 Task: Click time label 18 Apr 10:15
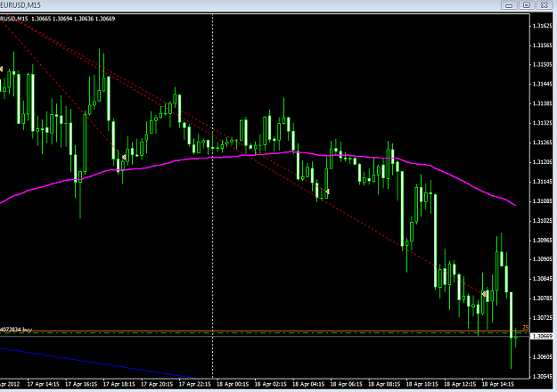click(x=422, y=384)
